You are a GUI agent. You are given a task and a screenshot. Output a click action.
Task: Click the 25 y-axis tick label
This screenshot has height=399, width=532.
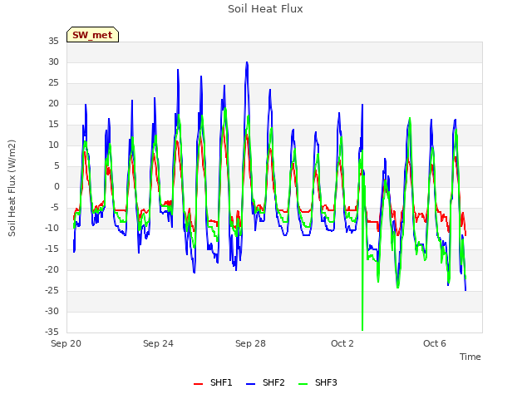coord(53,83)
